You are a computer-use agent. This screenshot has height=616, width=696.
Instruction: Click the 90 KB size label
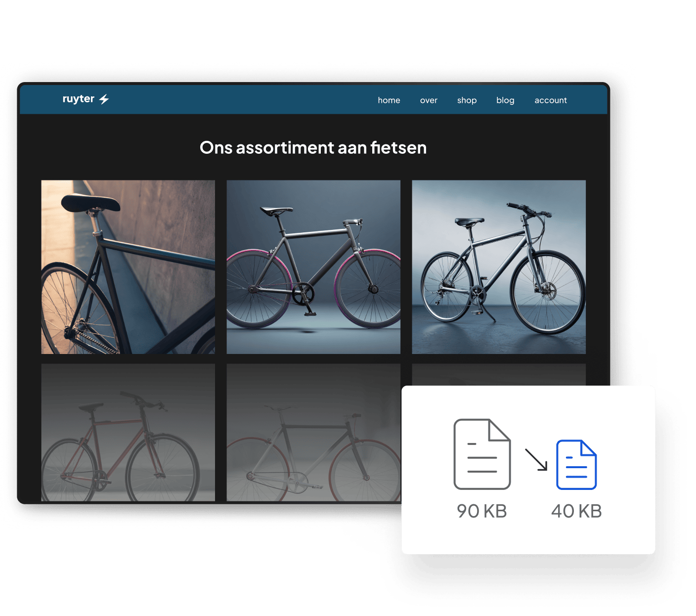[x=481, y=511]
